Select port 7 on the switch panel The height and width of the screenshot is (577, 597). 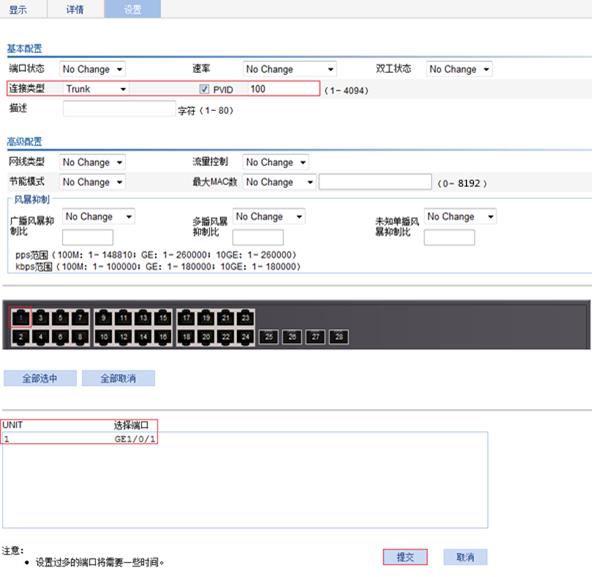pos(80,318)
